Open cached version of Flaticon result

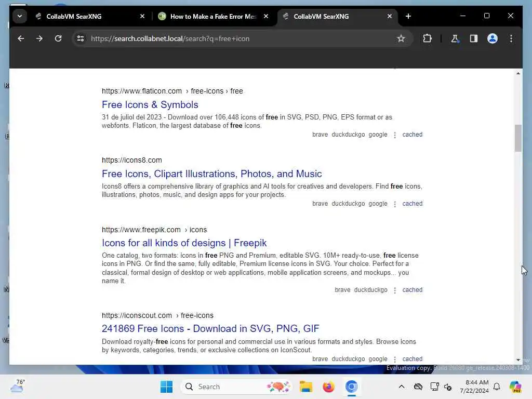point(412,135)
